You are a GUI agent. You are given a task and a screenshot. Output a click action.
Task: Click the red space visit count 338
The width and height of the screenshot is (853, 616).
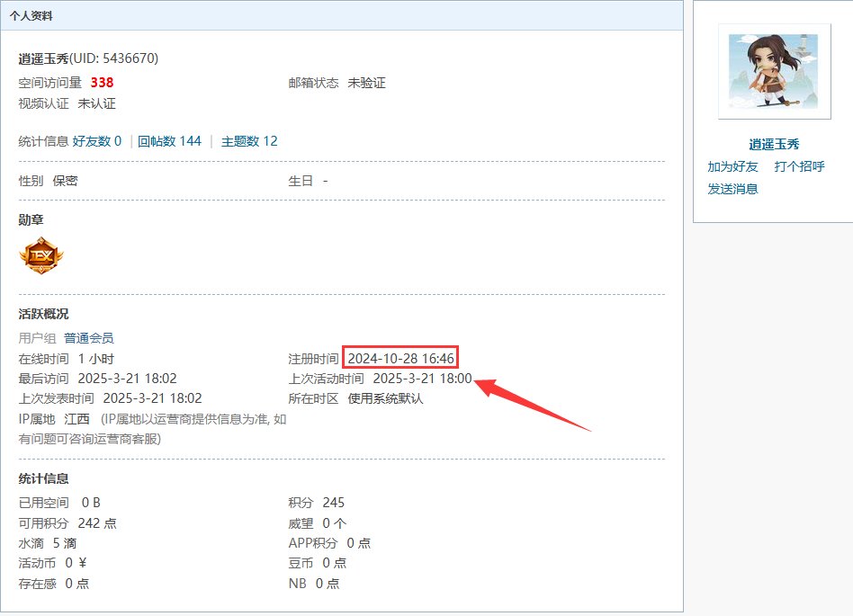(102, 83)
